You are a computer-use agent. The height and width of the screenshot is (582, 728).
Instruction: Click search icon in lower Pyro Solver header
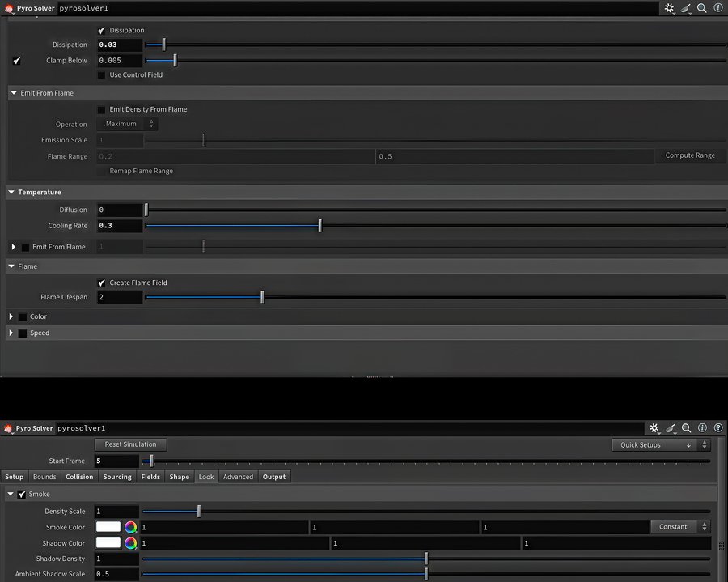(x=686, y=427)
